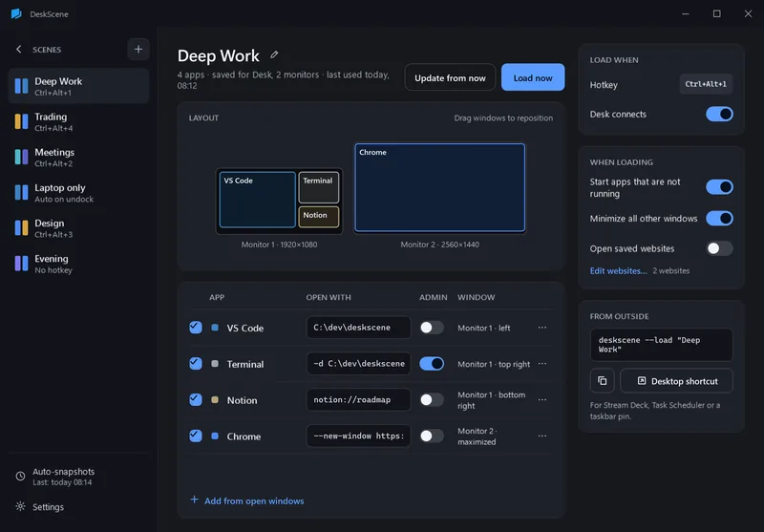The width and height of the screenshot is (764, 532).
Task: Click the Laptop only scene icon
Action: (x=21, y=192)
